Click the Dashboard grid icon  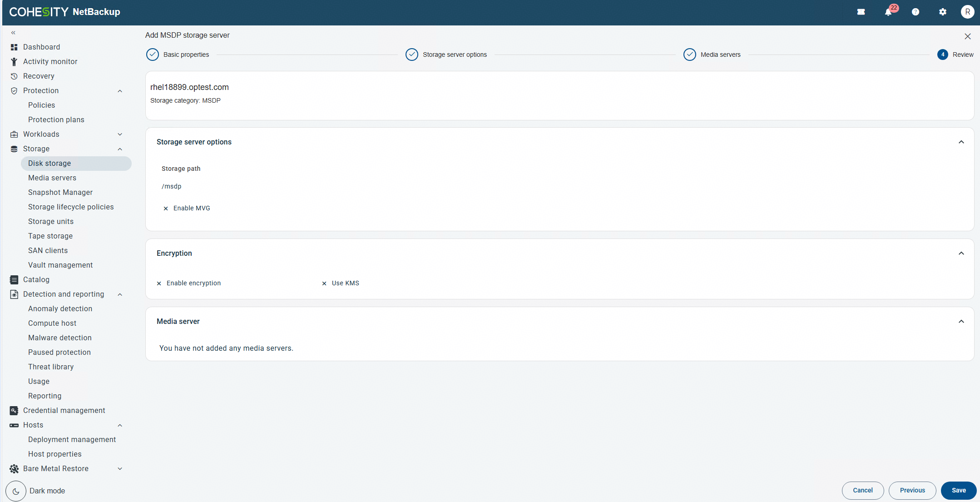pos(14,47)
